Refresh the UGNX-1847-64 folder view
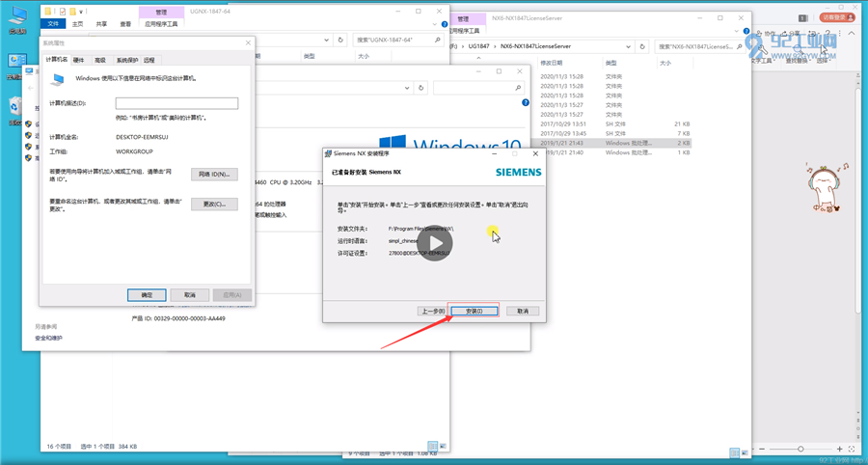Screen dimensions: 868x465 coord(341,40)
